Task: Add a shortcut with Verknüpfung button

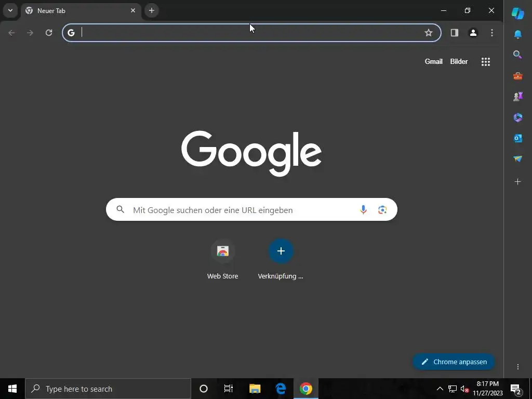Action: [x=281, y=260]
